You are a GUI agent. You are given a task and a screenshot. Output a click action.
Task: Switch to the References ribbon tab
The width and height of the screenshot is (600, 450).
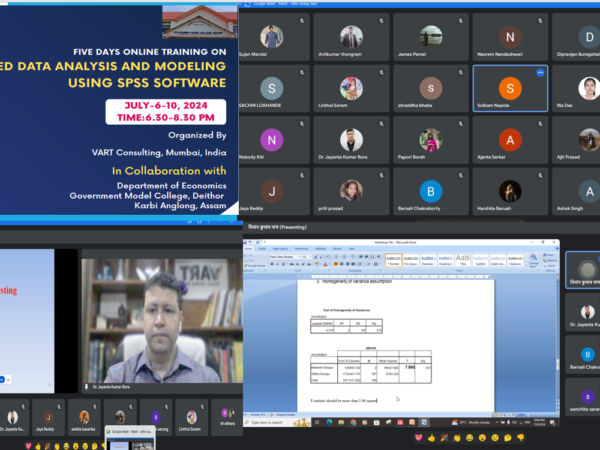(x=301, y=249)
